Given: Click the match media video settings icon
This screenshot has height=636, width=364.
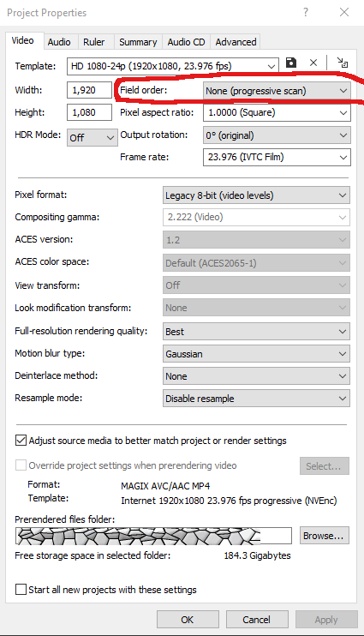Looking at the screenshot, I should (x=343, y=63).
